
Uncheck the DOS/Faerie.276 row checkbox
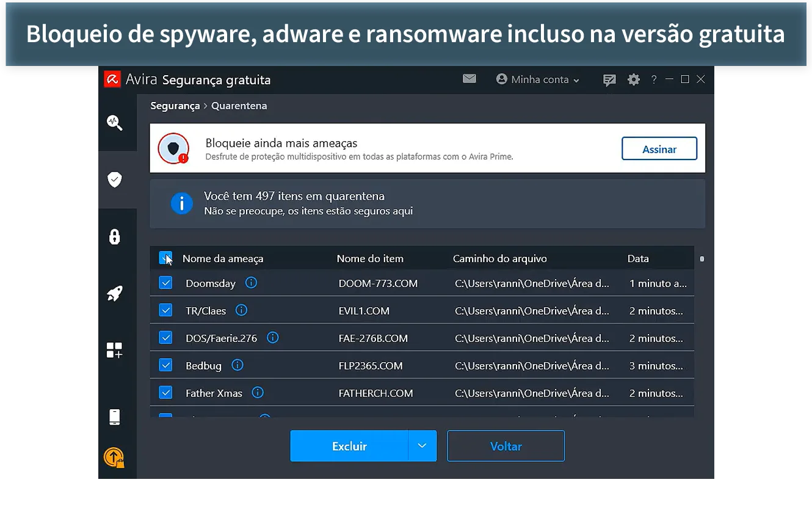coord(165,337)
